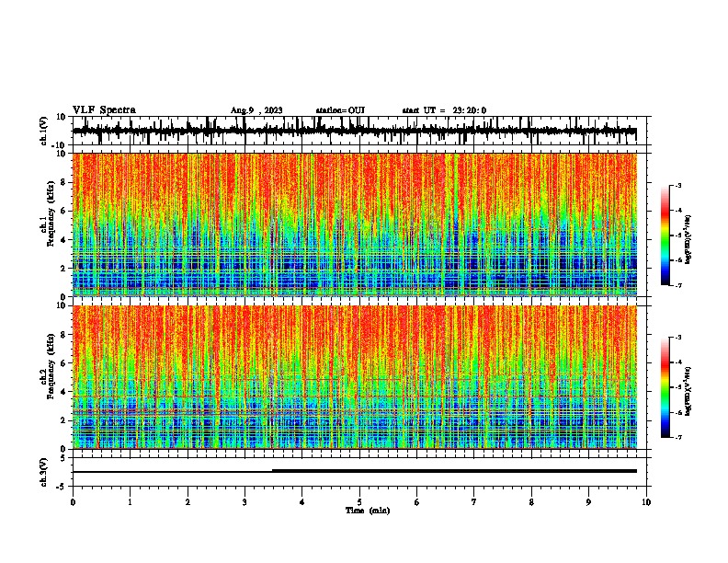
Task: Click the -7 label on ch.2 colorbar
Action: click(x=678, y=438)
